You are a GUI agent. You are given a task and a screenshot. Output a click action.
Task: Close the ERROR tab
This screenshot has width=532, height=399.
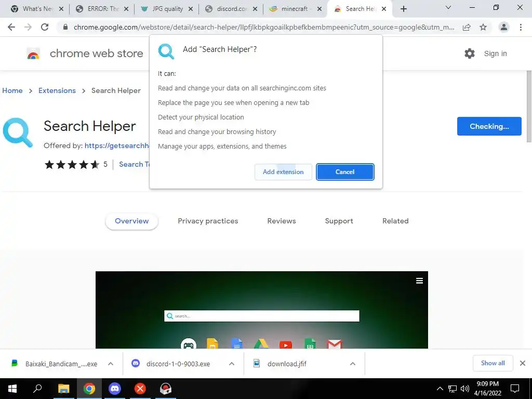coord(126,9)
